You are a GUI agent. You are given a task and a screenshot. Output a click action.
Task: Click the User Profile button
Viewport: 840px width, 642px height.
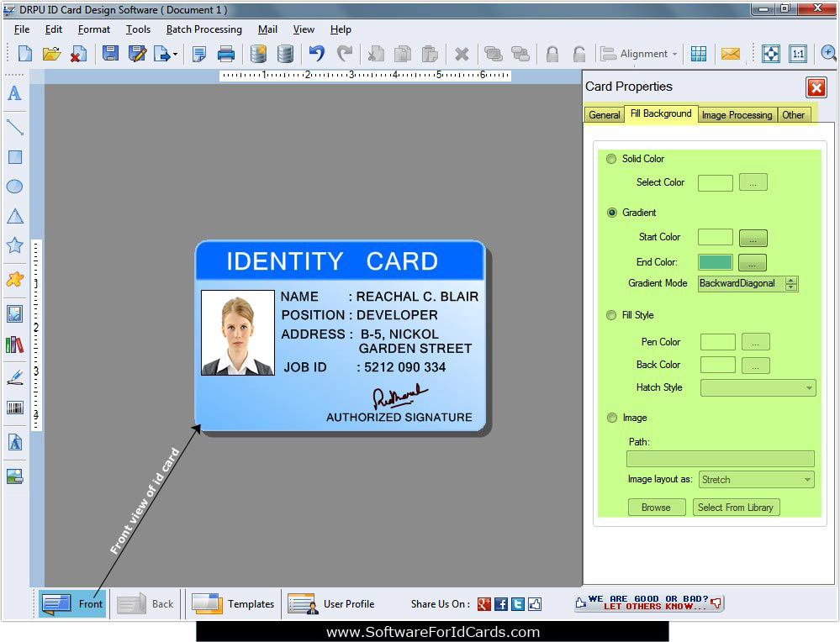[x=331, y=604]
